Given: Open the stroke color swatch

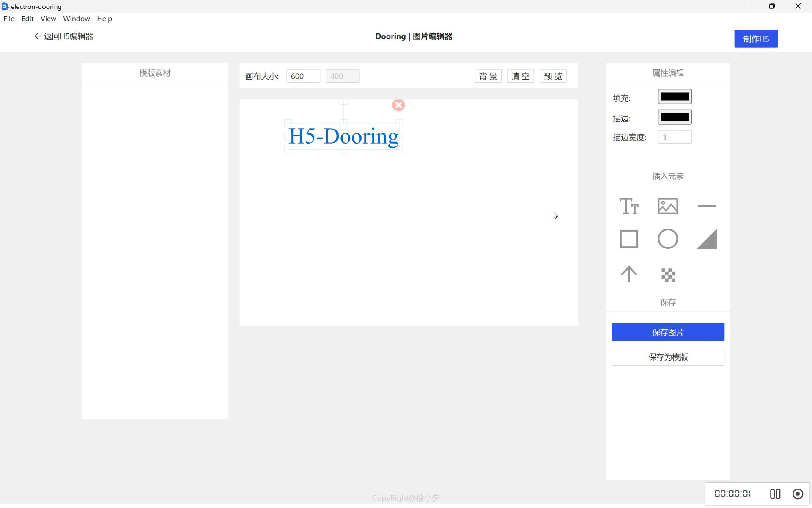Looking at the screenshot, I should click(x=675, y=117).
